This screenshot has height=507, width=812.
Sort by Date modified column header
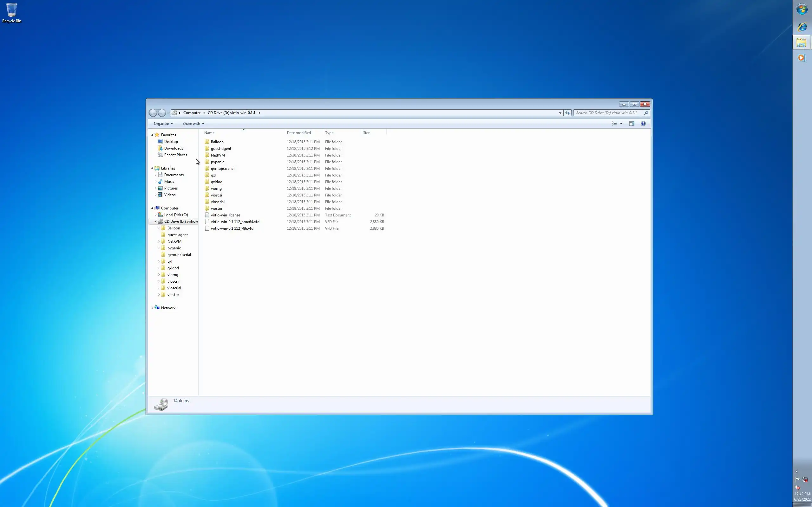298,133
